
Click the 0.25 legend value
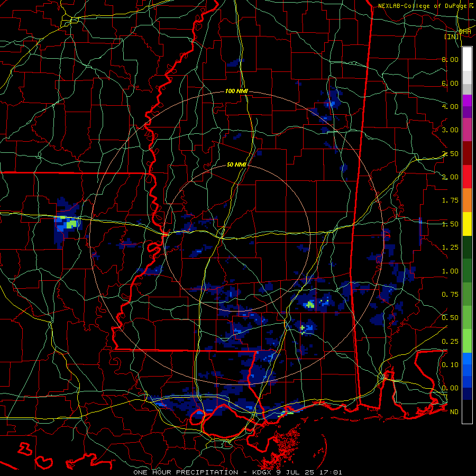450,342
